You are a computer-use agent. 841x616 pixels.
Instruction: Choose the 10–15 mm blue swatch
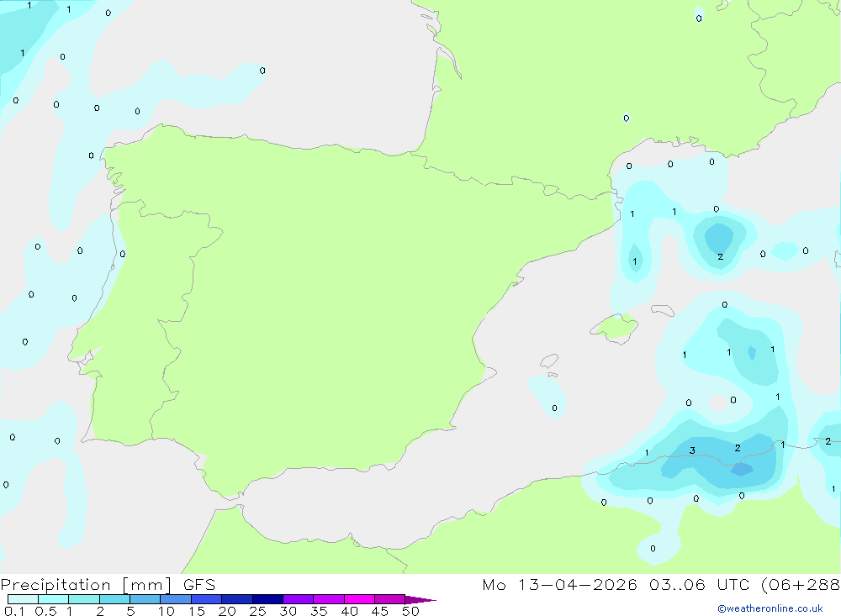click(x=176, y=599)
